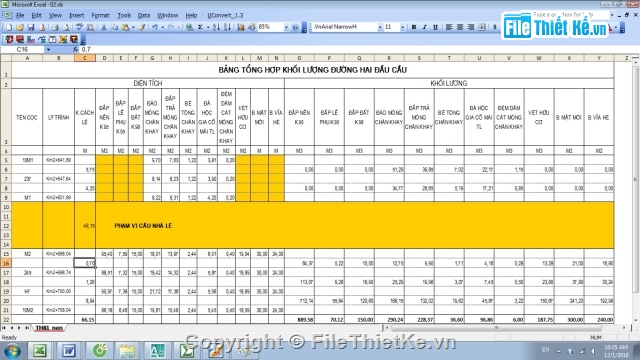Toggle Italic formatting
Image resolution: width=640 pixels, height=360 pixels.
click(424, 27)
